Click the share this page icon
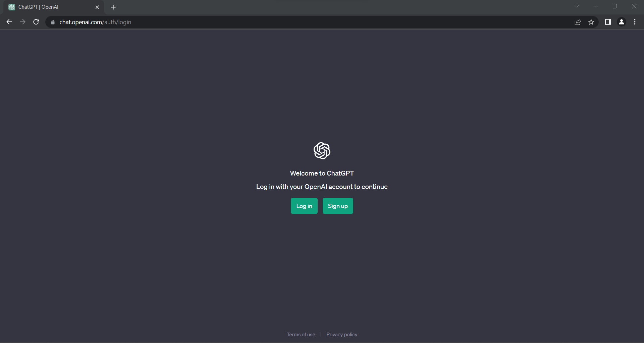The height and width of the screenshot is (343, 644). (578, 22)
